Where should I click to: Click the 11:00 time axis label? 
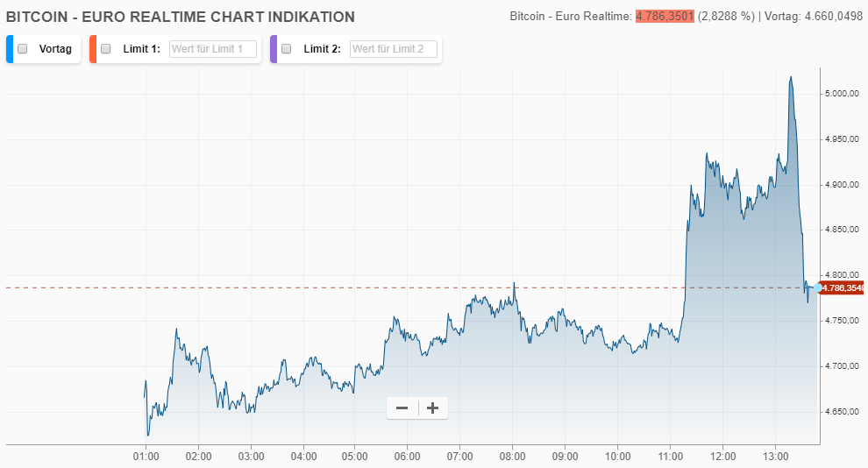(670, 457)
